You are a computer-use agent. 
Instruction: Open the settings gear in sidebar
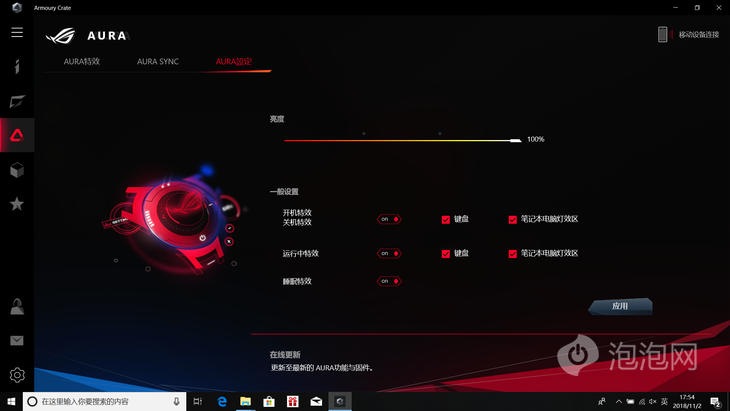(17, 375)
